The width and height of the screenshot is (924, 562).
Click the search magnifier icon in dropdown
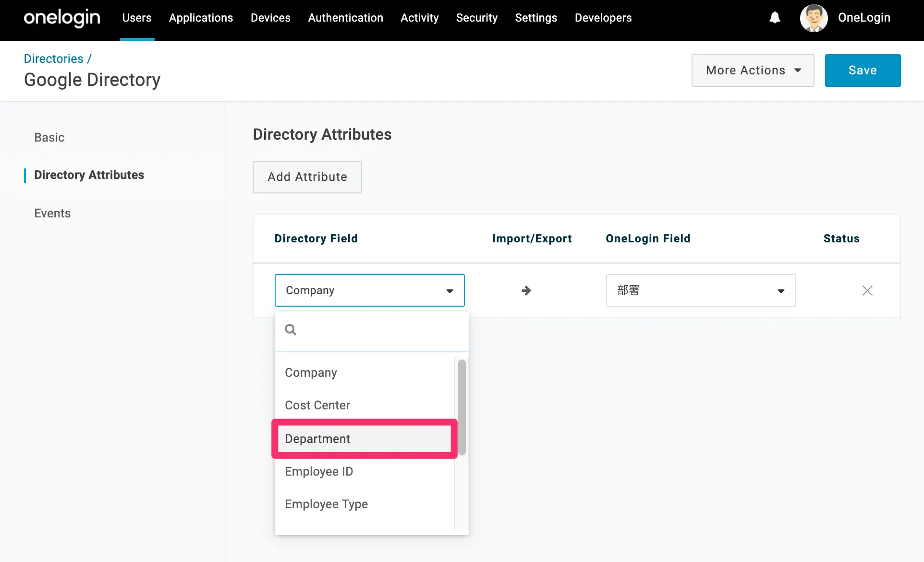(291, 330)
